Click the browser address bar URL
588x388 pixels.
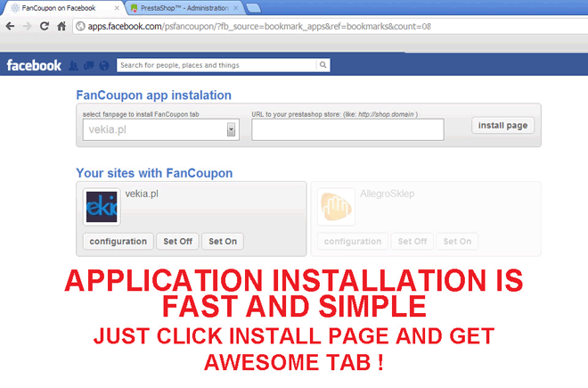point(259,26)
